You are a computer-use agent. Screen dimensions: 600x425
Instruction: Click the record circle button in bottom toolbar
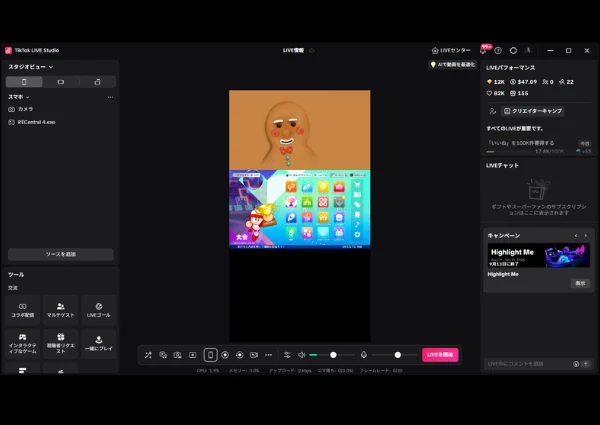225,355
